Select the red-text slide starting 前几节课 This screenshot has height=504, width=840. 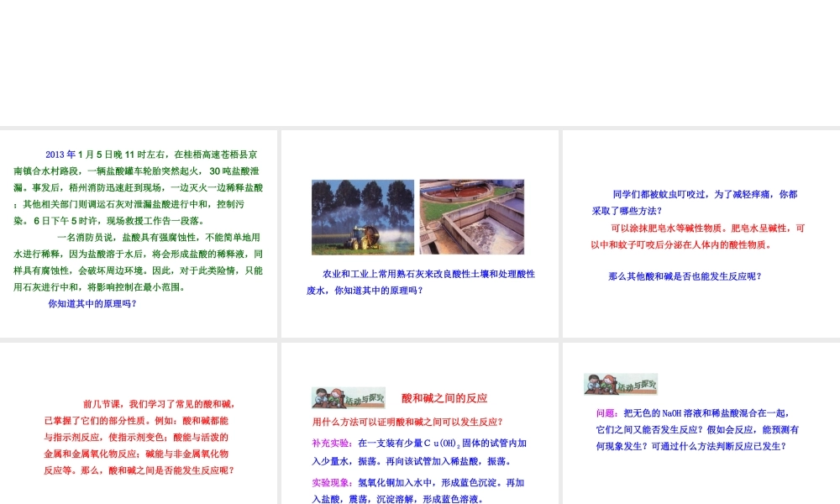pyautogui.click(x=139, y=423)
